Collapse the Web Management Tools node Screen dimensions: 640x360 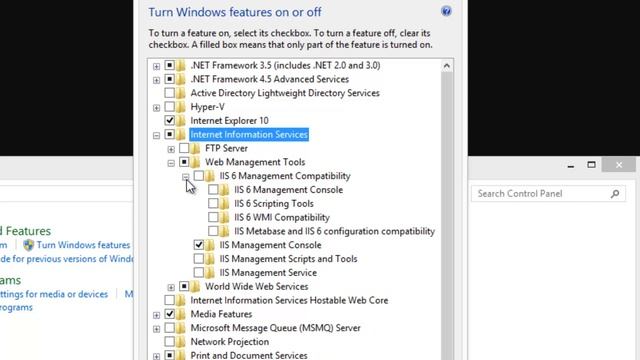(x=171, y=163)
